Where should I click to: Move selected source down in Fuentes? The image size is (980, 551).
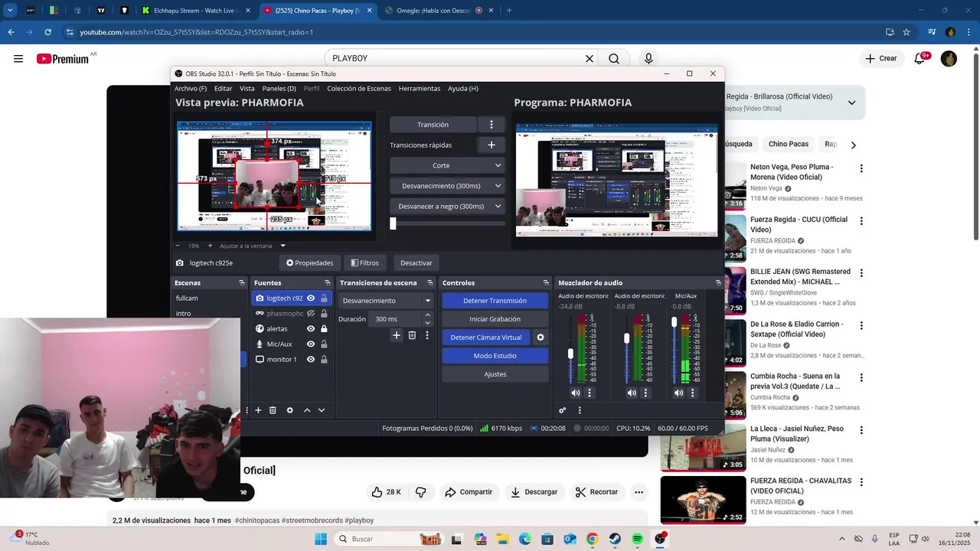click(322, 410)
